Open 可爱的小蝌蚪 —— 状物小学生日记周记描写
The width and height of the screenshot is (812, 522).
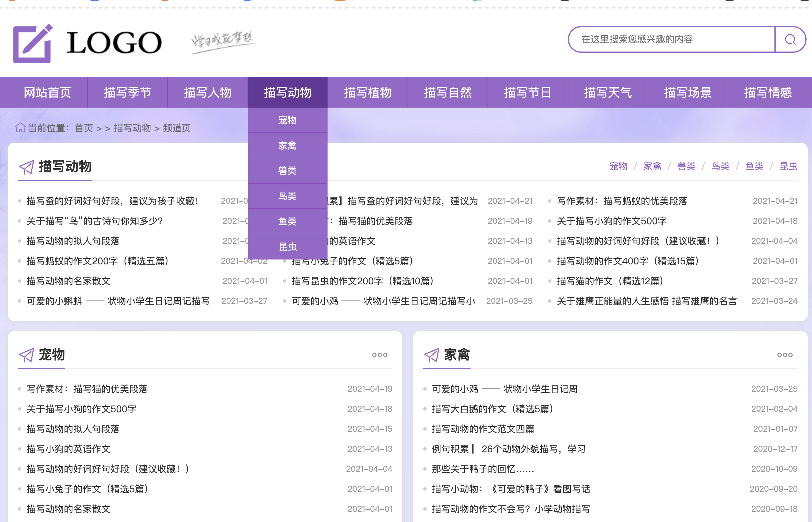pos(118,301)
